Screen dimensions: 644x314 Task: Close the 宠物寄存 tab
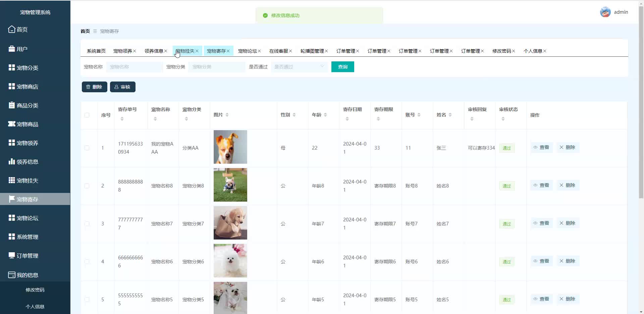pyautogui.click(x=228, y=51)
